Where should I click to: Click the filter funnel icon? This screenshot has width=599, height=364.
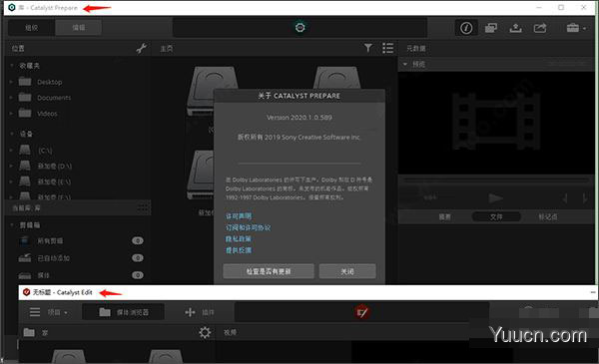point(367,48)
